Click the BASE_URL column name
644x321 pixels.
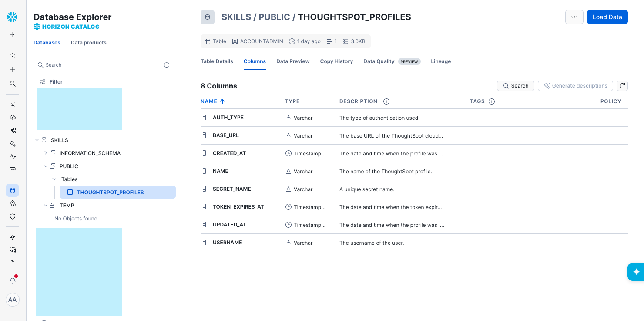click(x=226, y=135)
